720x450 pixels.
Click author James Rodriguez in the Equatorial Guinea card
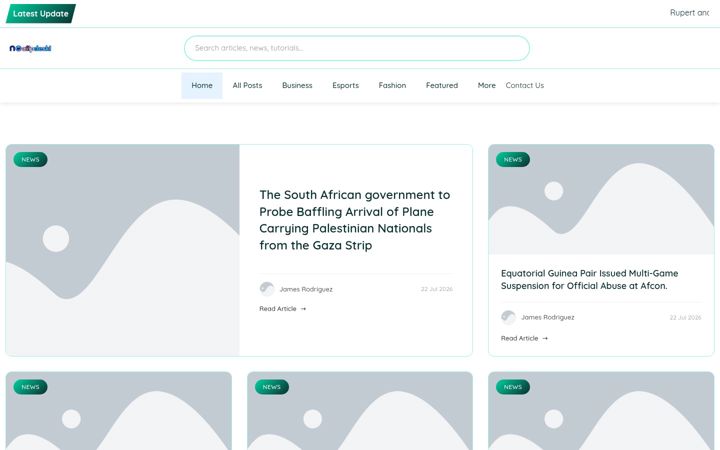pyautogui.click(x=548, y=317)
